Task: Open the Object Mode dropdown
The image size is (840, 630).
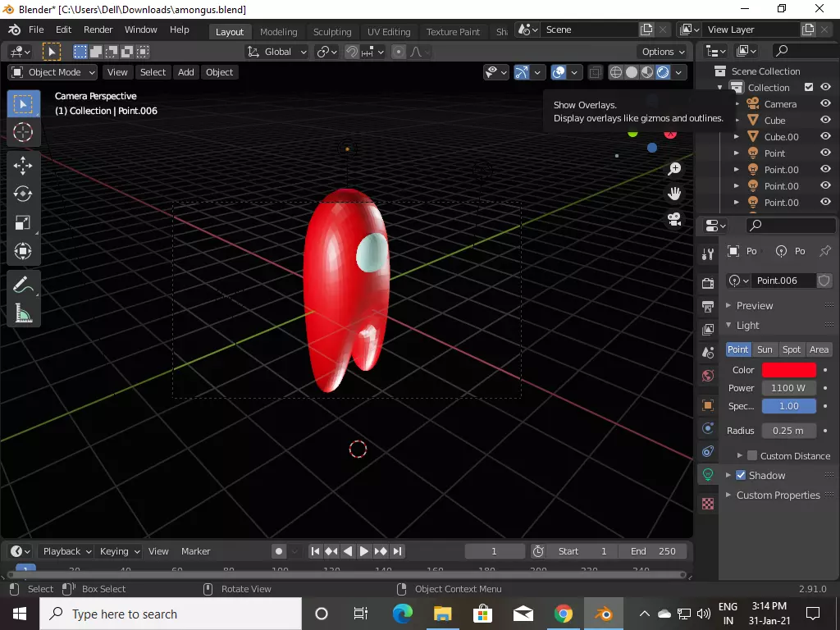Action: tap(52, 72)
